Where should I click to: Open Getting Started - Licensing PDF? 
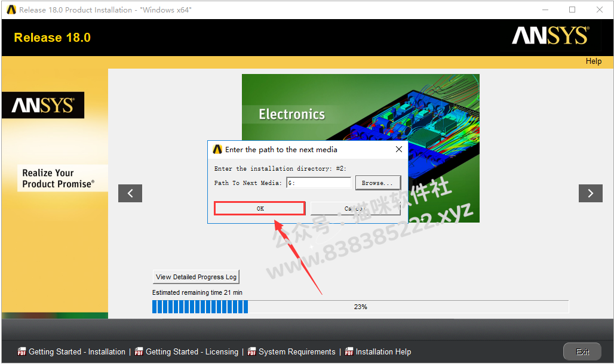point(192,352)
